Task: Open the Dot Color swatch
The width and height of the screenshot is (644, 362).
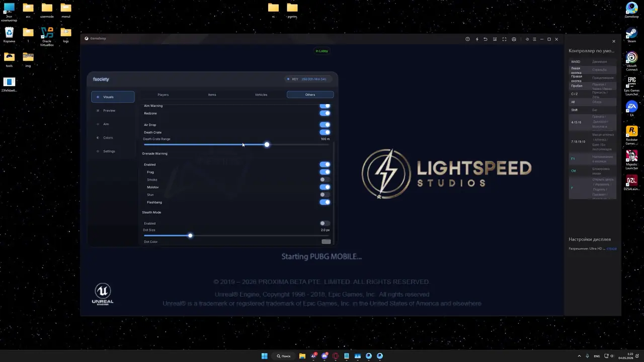Action: pos(326,242)
